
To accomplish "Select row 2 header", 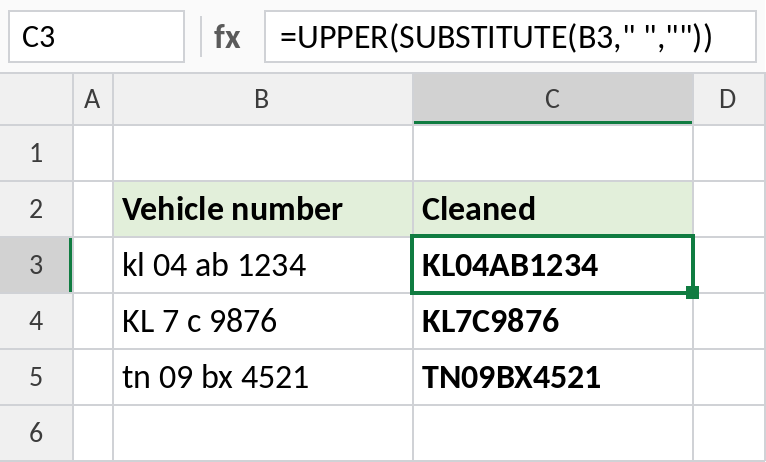I will 36,209.
